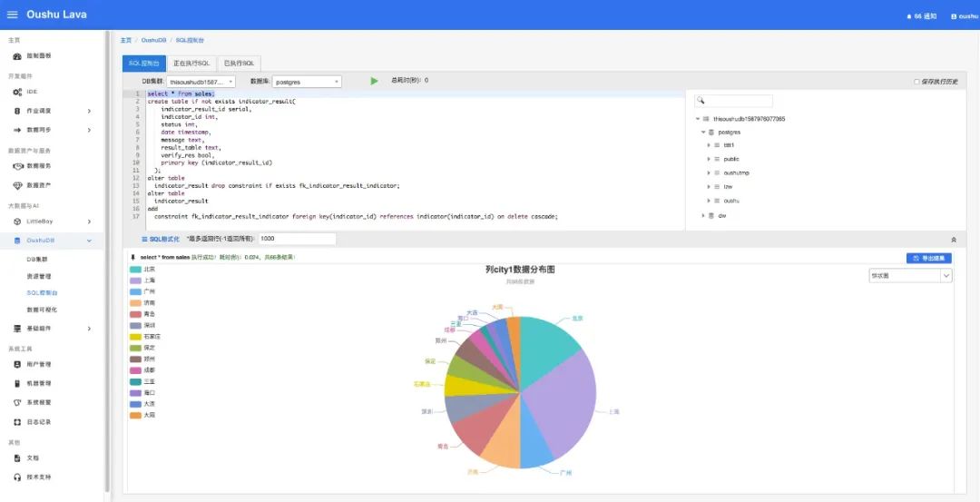Open the notifications bell icon

(x=908, y=16)
